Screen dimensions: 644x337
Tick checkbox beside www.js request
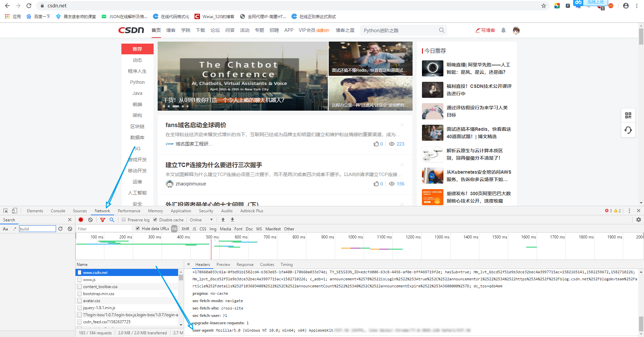click(79, 279)
